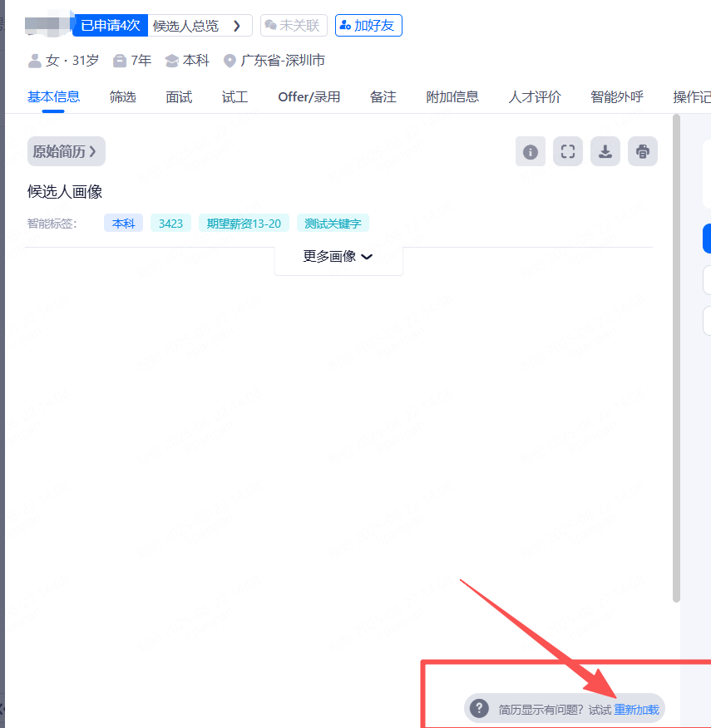
Task: Open 候选人总览 candidate overview
Action: click(x=200, y=26)
